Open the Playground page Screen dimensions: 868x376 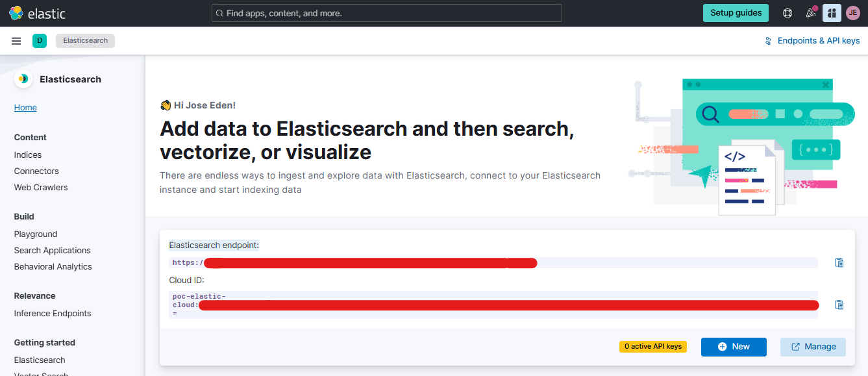pos(36,234)
